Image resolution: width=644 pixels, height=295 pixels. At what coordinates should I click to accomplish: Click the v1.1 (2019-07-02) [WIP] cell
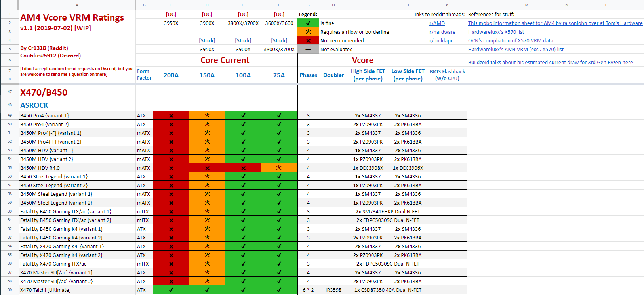point(55,28)
